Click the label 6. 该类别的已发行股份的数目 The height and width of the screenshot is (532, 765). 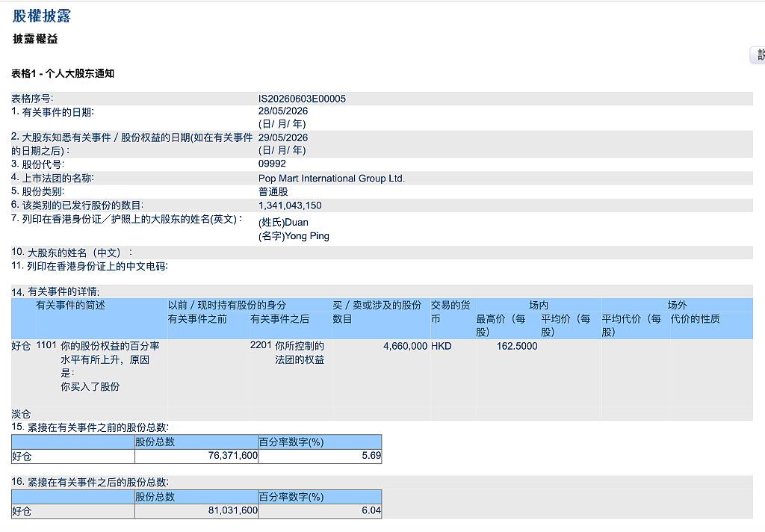click(78, 205)
